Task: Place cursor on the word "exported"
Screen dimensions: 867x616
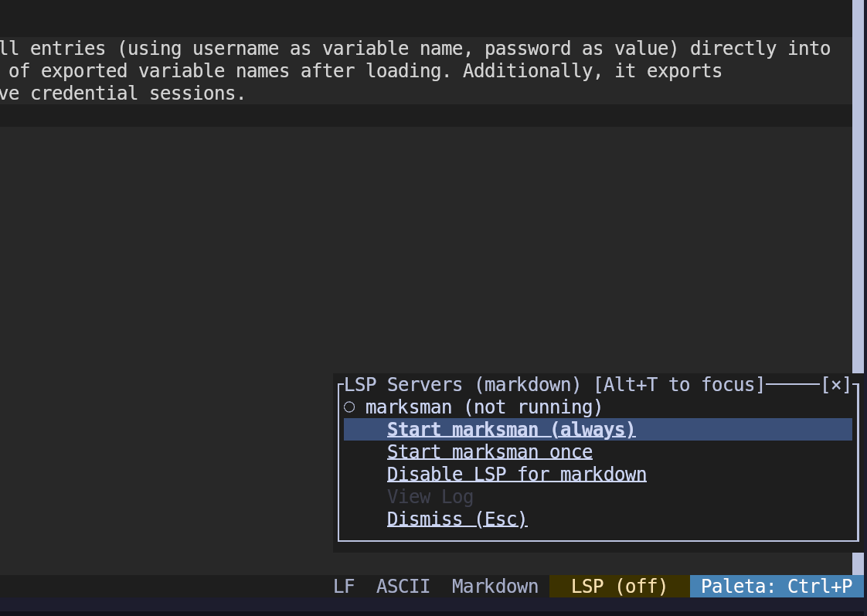Action: point(84,71)
